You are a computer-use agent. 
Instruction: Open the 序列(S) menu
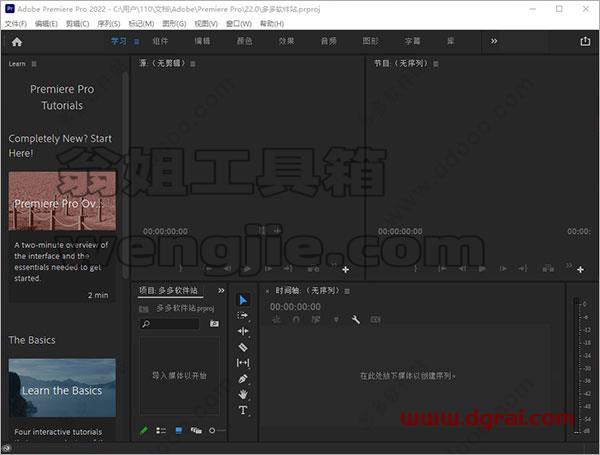(x=109, y=24)
